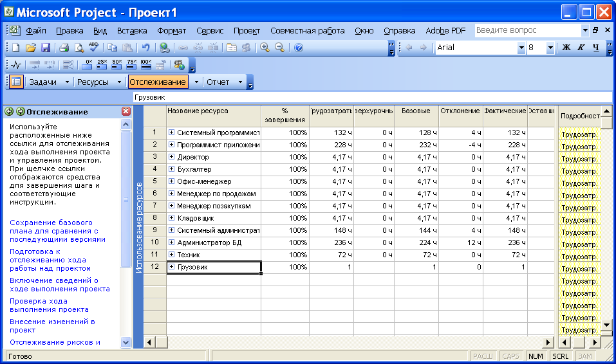Image resolution: width=616 pixels, height=364 pixels.
Task: Click the Task Information icon
Action: [232, 48]
